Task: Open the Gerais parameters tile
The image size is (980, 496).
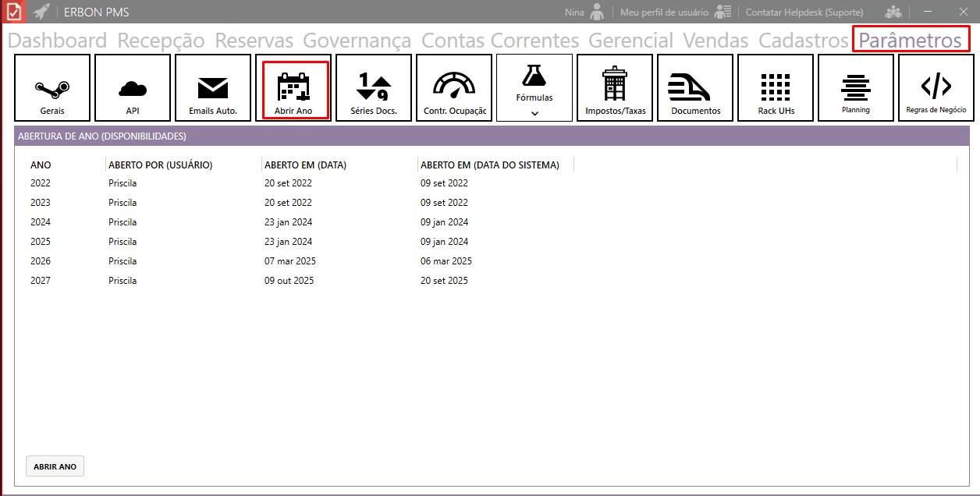Action: point(52,87)
